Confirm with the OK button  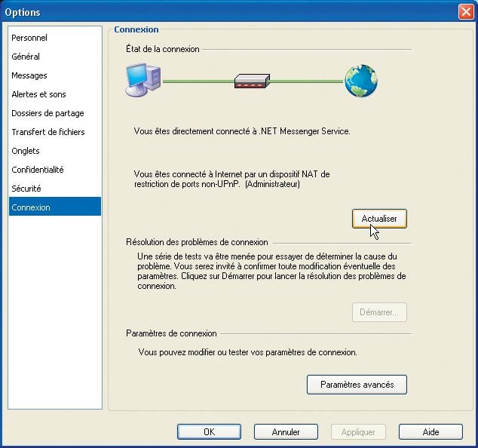tap(209, 432)
